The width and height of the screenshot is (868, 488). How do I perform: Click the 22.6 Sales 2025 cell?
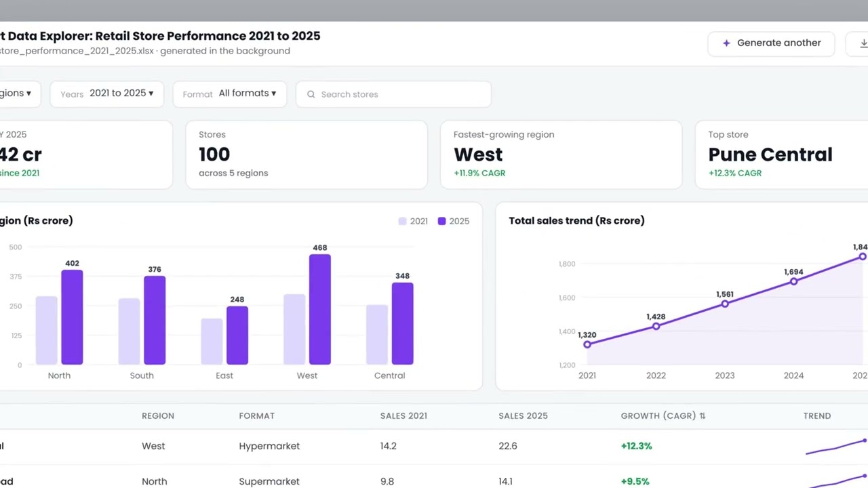pos(507,446)
